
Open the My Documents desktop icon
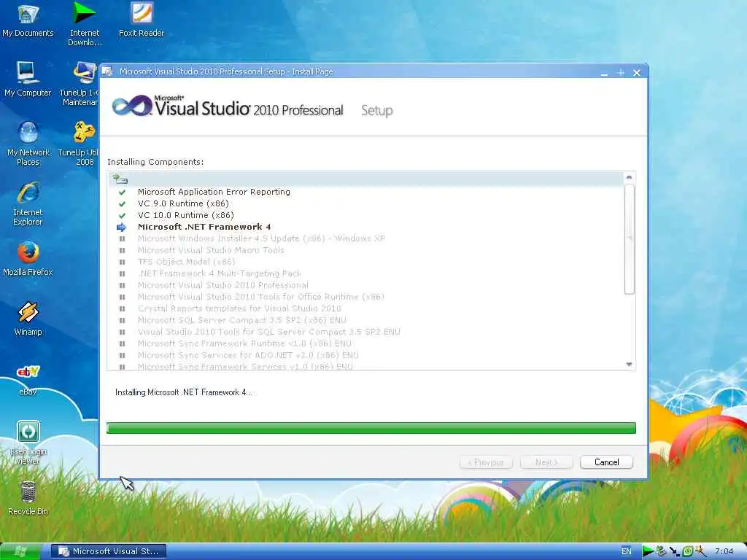click(x=28, y=21)
